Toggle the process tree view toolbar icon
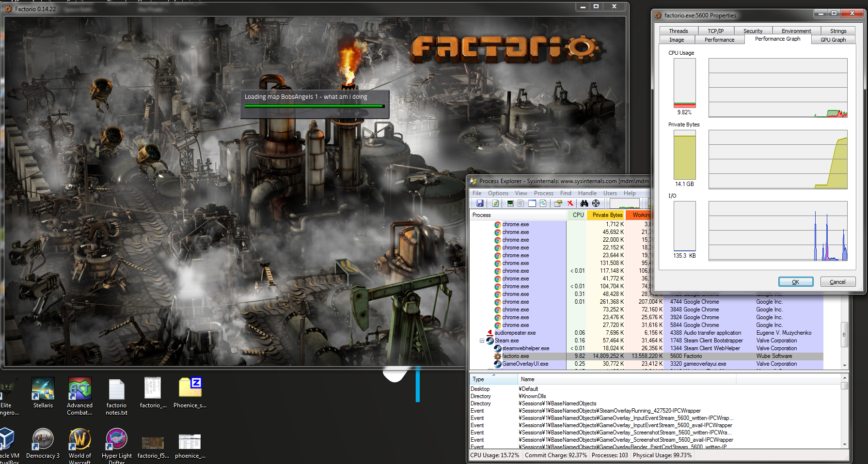 click(521, 203)
